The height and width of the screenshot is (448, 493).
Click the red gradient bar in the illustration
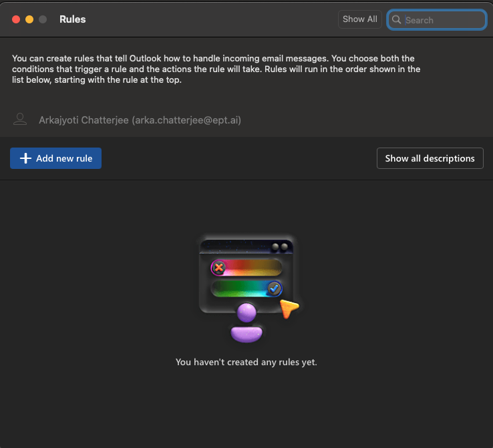251,268
